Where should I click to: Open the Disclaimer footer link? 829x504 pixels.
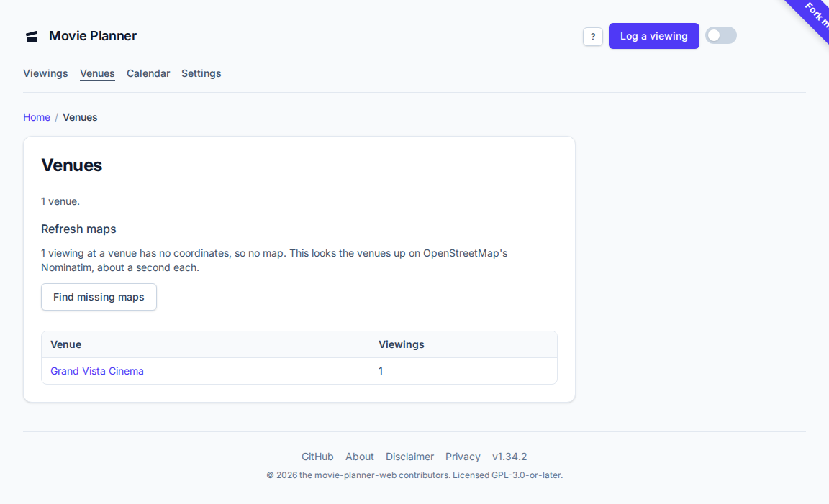[x=409, y=457]
